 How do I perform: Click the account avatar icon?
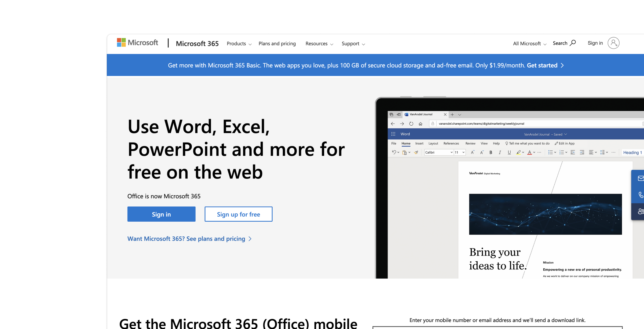613,43
